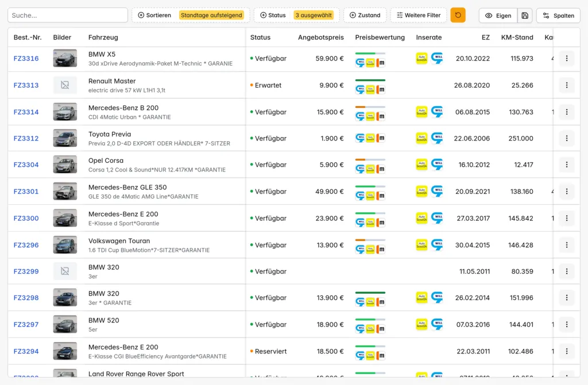Open Weitere Filter
This screenshot has height=385, width=588.
pyautogui.click(x=418, y=15)
